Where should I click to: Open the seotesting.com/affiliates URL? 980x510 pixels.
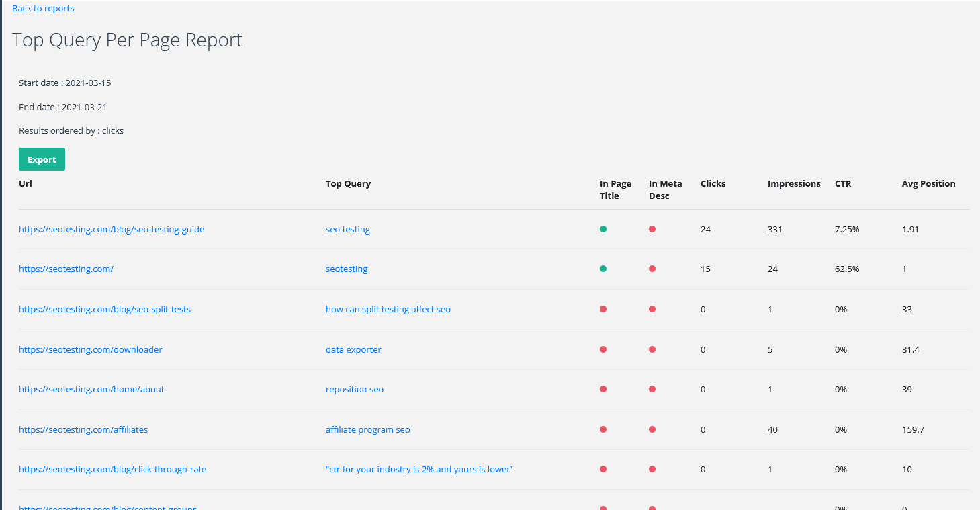83,429
